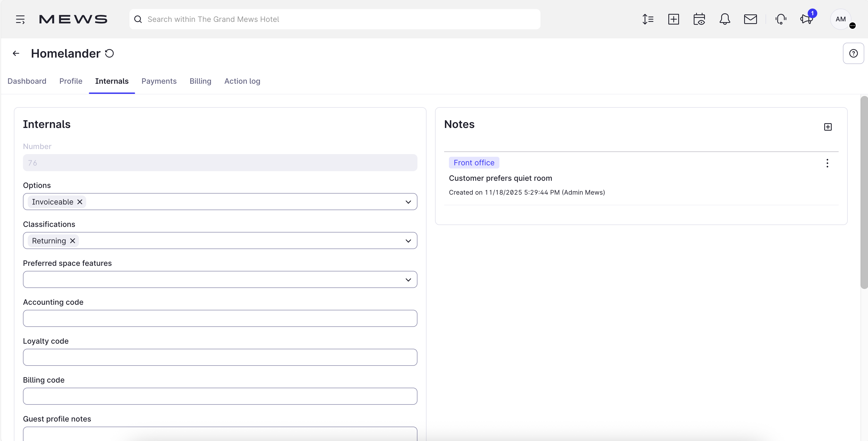Open the notifications bell
This screenshot has width=868, height=441.
(725, 19)
